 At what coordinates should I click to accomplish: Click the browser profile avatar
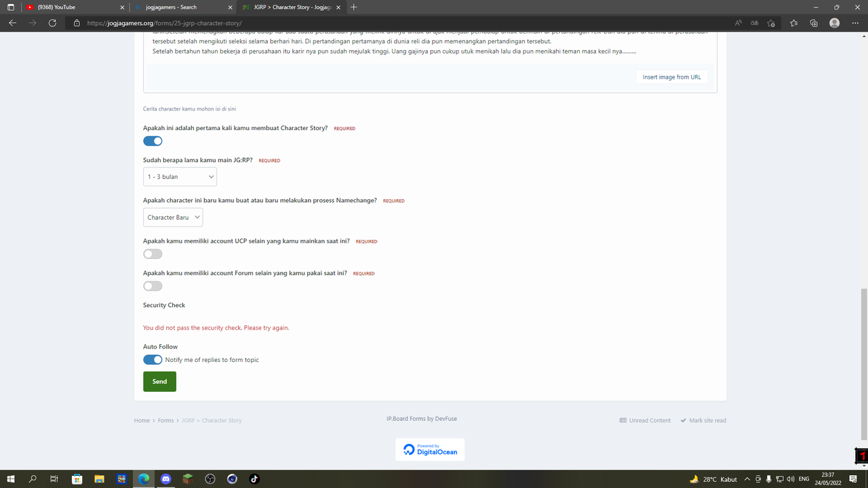[835, 22]
